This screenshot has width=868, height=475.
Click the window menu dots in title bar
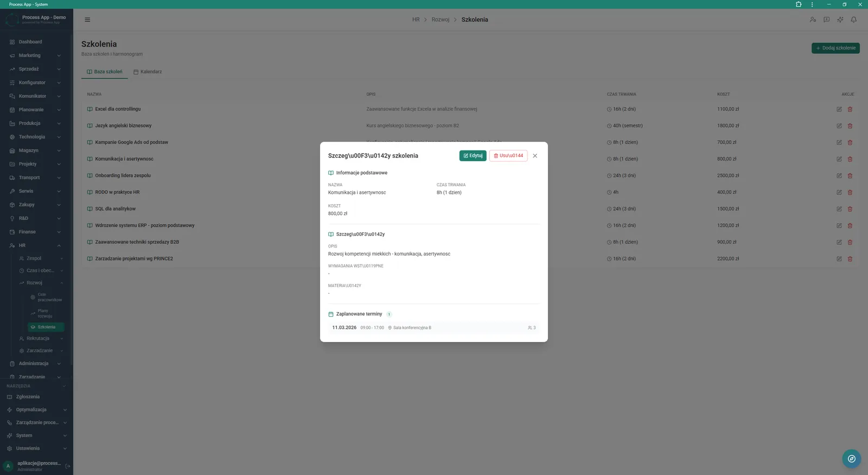click(812, 4)
